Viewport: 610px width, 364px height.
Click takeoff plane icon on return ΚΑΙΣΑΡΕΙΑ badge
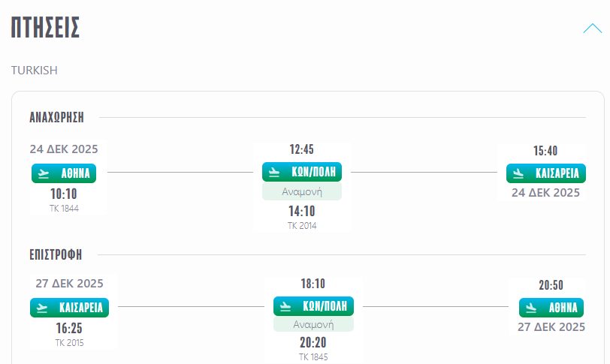tap(43, 308)
